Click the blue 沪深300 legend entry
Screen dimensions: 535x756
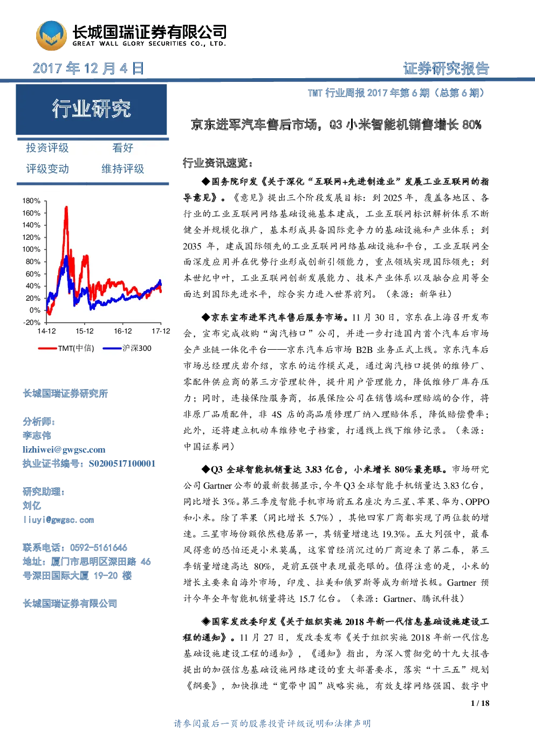click(127, 348)
